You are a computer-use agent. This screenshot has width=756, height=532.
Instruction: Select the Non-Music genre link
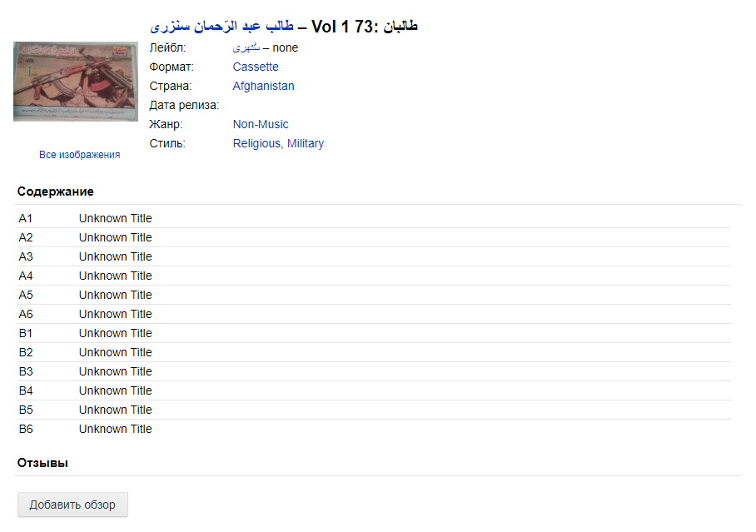[261, 124]
